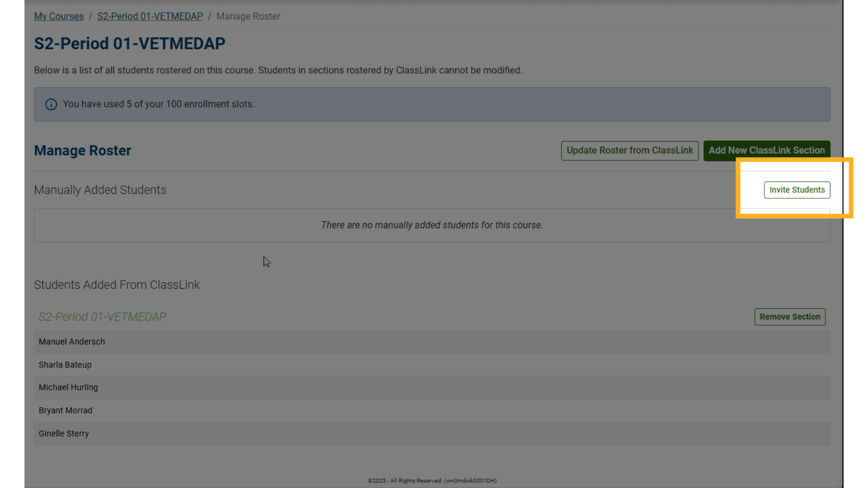The width and height of the screenshot is (868, 488).
Task: Open the My Courses breadcrumb link
Action: click(59, 16)
